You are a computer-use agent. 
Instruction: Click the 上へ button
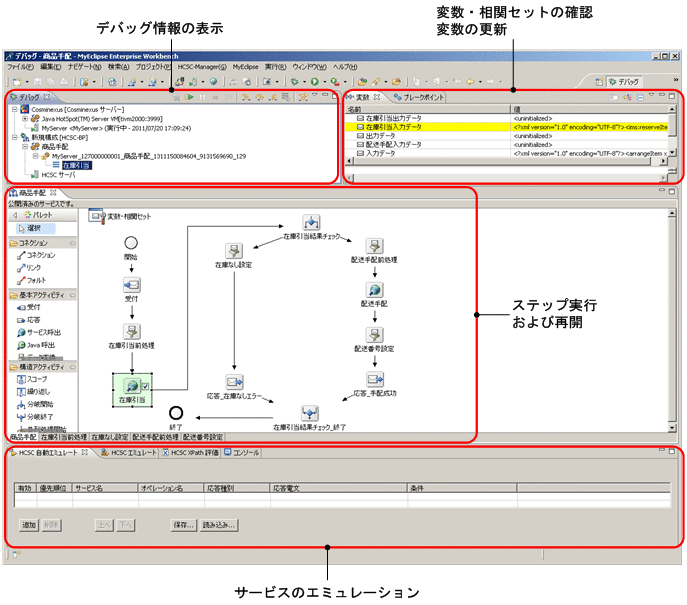[x=104, y=524]
